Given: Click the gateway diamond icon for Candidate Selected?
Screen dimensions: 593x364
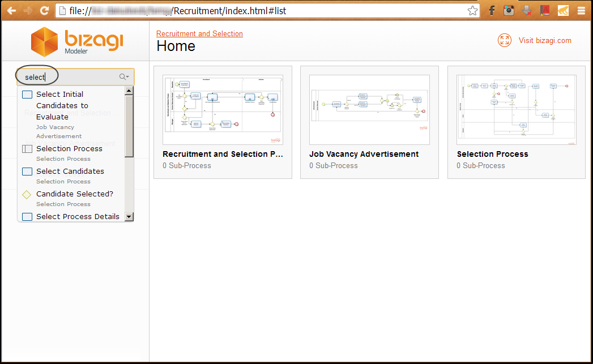Looking at the screenshot, I should [x=27, y=195].
